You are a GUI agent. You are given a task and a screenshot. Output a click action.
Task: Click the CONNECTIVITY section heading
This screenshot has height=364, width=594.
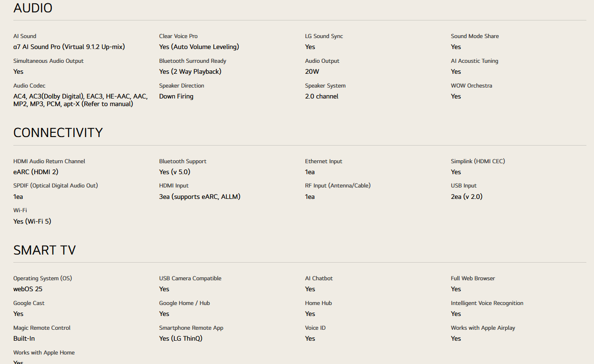pyautogui.click(x=58, y=133)
